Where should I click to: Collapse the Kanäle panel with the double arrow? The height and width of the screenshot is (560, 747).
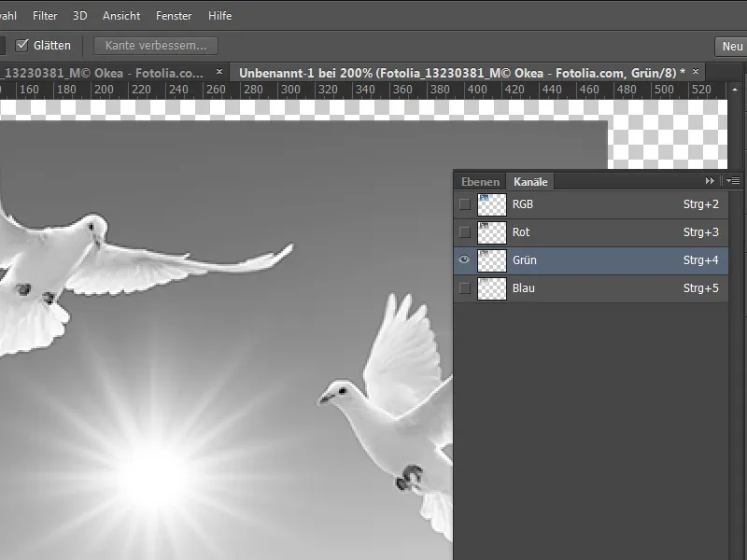click(x=710, y=180)
